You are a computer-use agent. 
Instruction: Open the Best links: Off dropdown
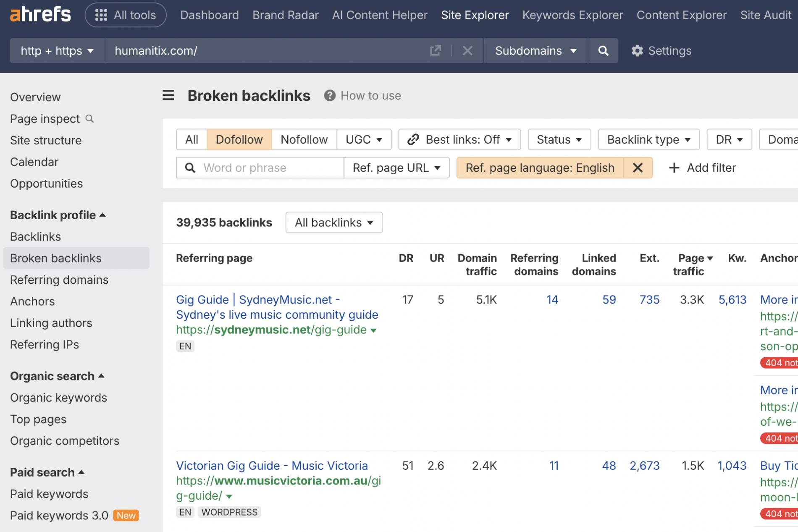tap(459, 139)
